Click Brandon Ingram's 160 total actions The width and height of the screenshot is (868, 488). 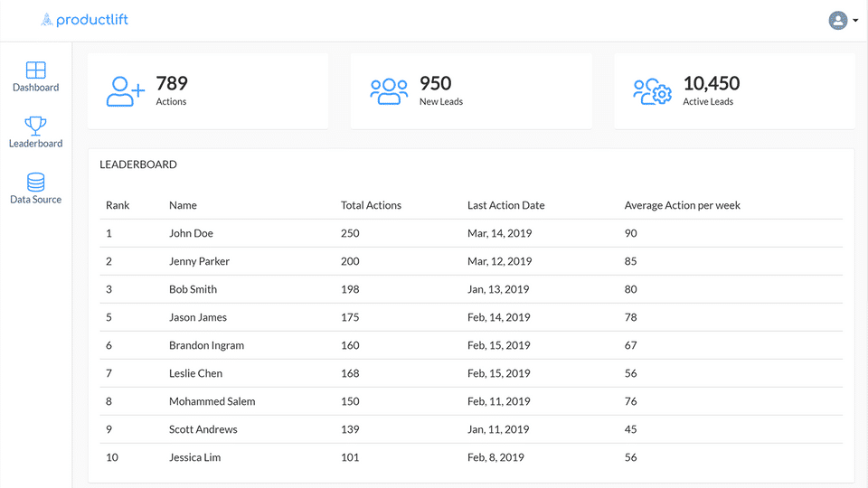tap(350, 345)
